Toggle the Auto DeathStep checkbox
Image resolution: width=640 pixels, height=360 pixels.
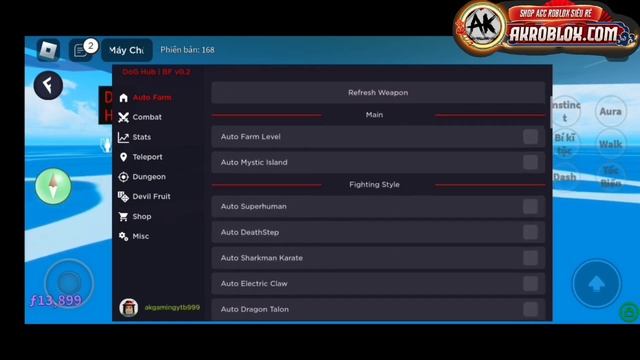[x=530, y=232]
